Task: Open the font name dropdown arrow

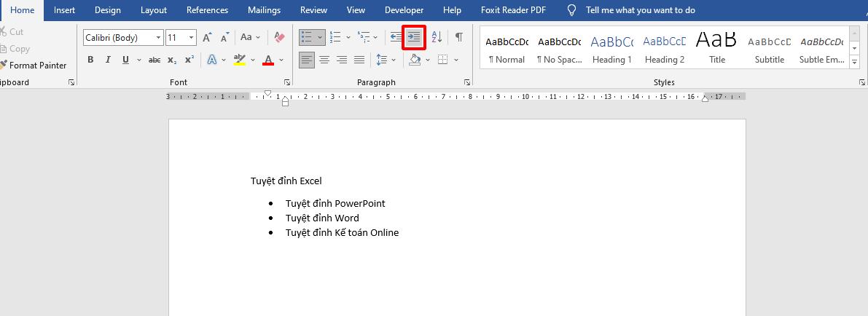Action: point(159,38)
